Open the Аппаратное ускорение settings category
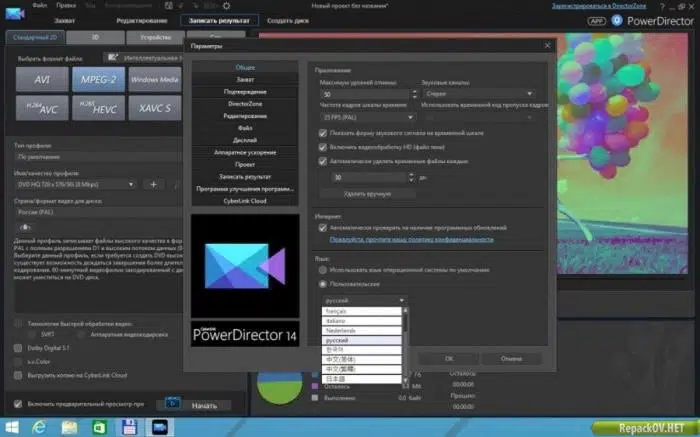Viewport: 700px width, 437px height. [x=245, y=152]
